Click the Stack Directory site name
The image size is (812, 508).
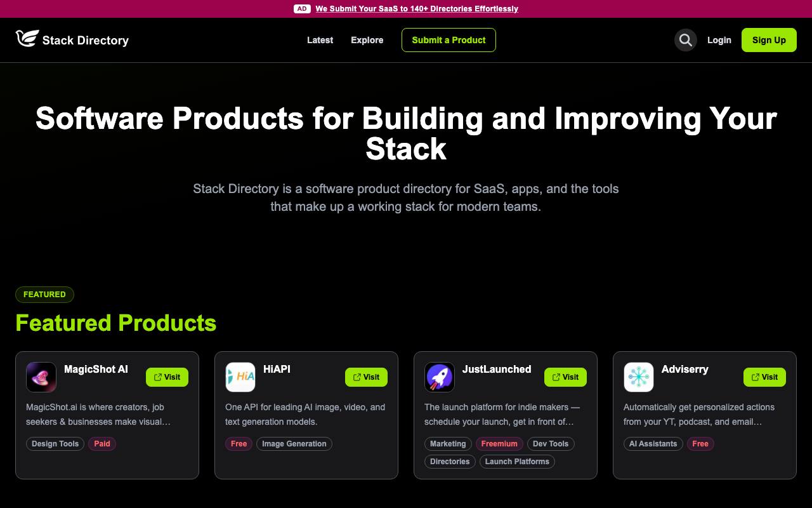click(86, 40)
